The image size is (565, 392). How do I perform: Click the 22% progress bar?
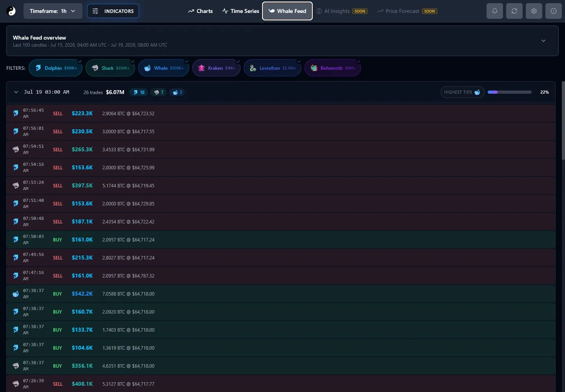pyautogui.click(x=510, y=92)
